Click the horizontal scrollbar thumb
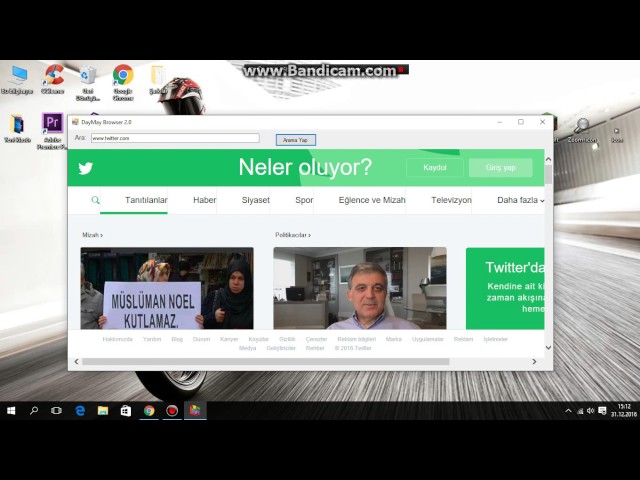The width and height of the screenshot is (640, 480). (x=266, y=362)
